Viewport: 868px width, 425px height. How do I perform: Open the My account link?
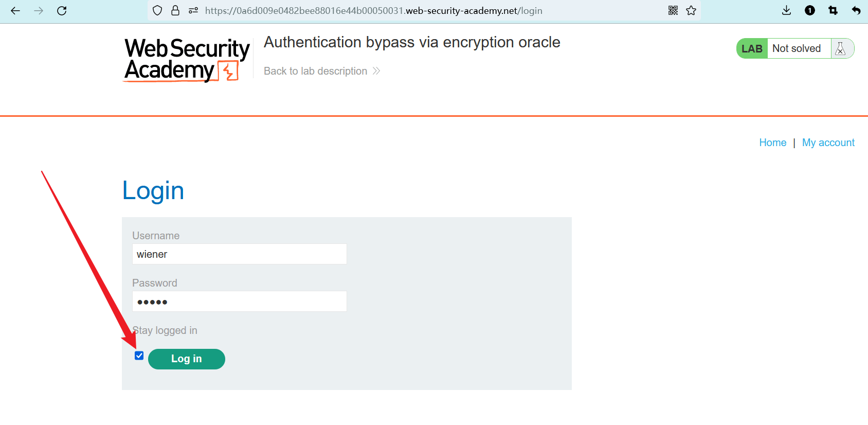(828, 143)
